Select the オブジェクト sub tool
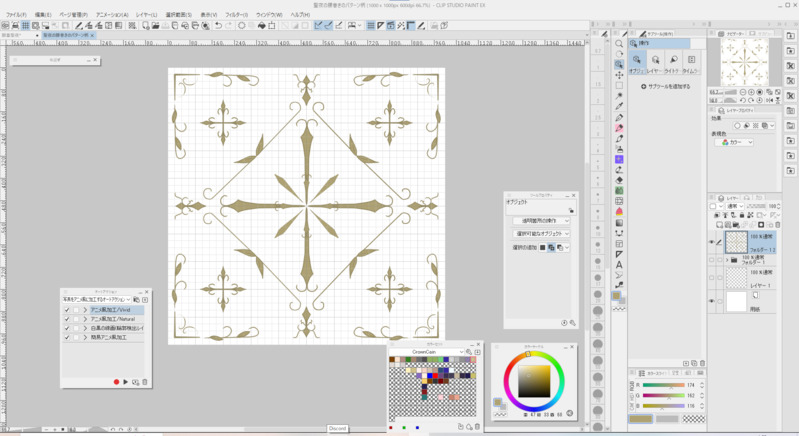Viewport: 799px width, 436px height. tap(637, 63)
